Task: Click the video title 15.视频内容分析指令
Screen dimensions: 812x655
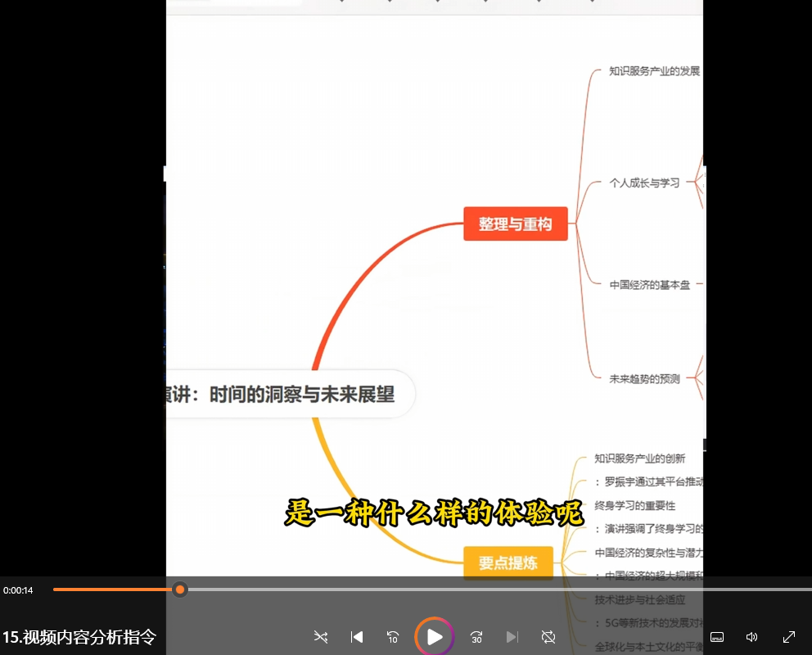Action: (x=79, y=637)
